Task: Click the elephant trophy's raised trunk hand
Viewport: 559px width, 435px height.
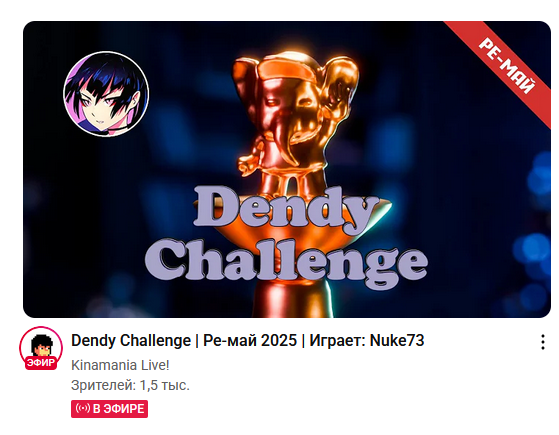Action: tap(249, 164)
